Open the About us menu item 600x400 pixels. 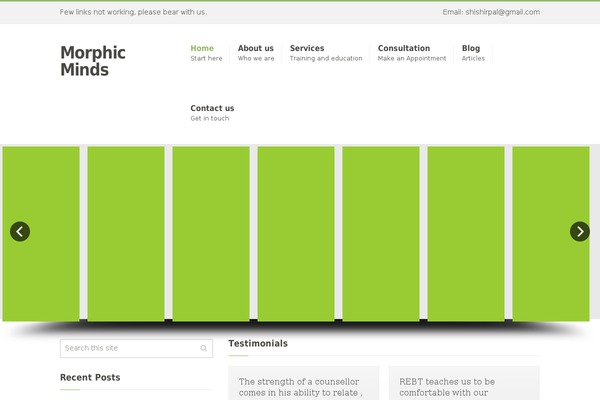[x=256, y=53]
